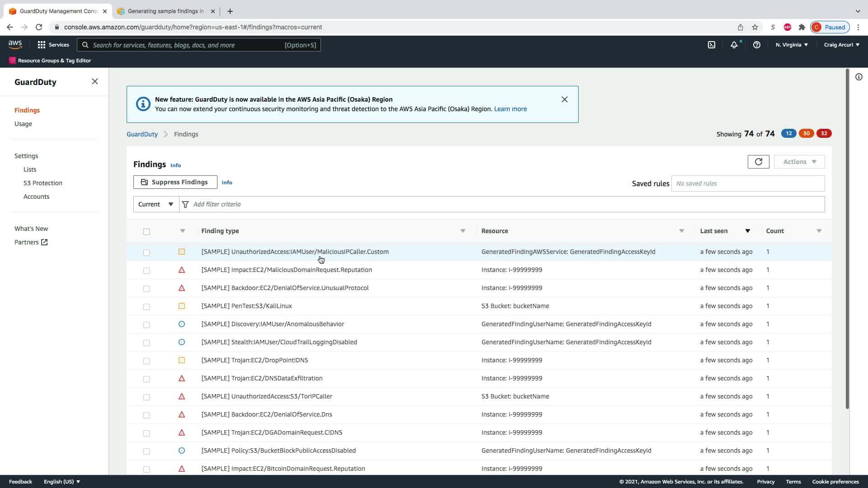The image size is (868, 488).
Task: Select the PenTest:S3/KaliLinux finding checkbox
Action: click(146, 307)
